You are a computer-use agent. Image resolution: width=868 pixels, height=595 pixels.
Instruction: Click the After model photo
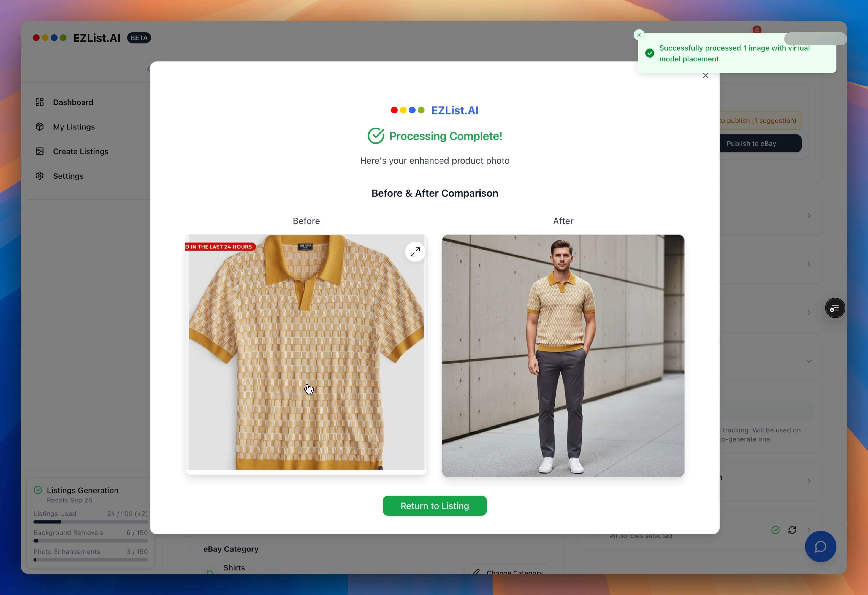[x=563, y=356]
